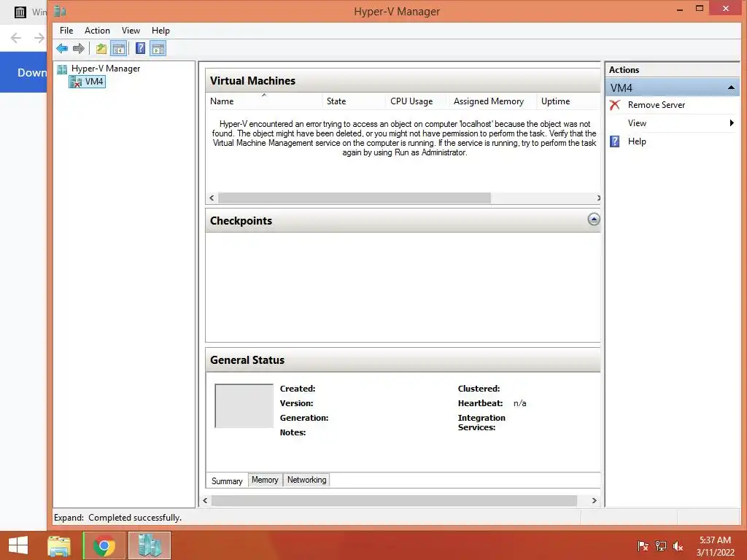Click the Virtual Machines horizontal scrollbar thumb
The width and height of the screenshot is (747, 560).
355,198
